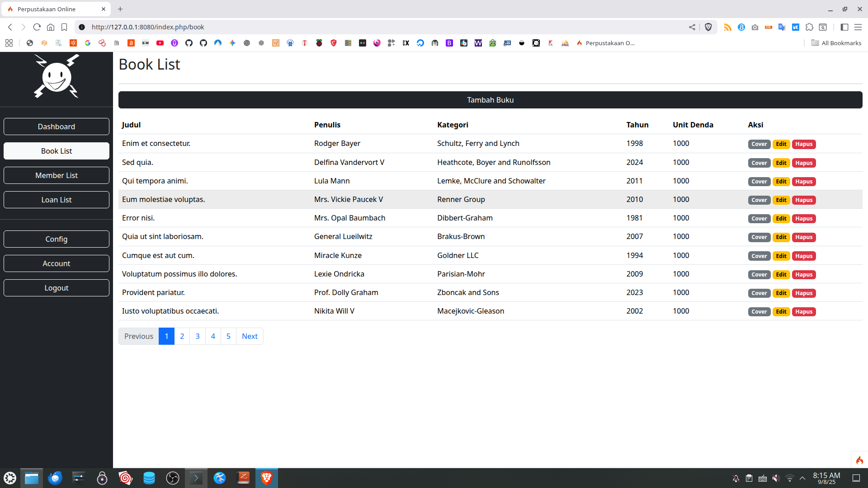Click the bookmark this page icon
The width and height of the screenshot is (868, 488).
[x=64, y=27]
